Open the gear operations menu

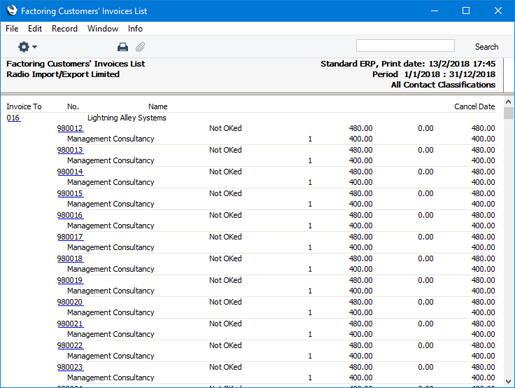(27, 47)
